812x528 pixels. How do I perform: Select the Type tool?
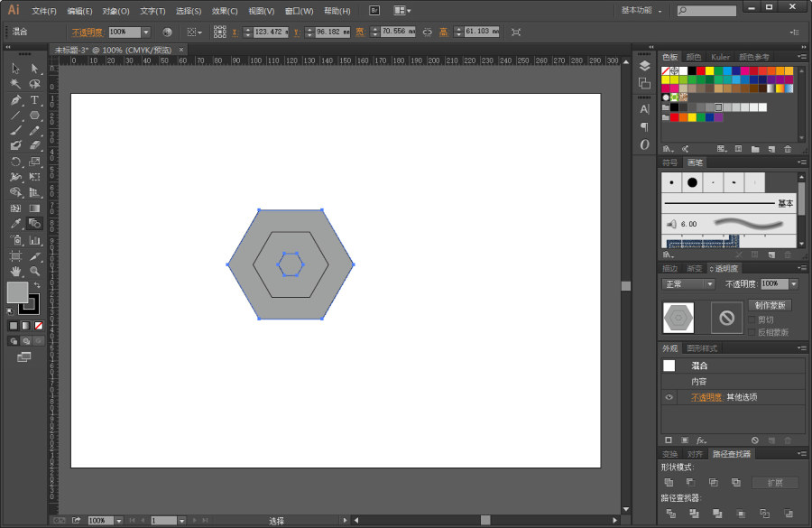pyautogui.click(x=34, y=100)
